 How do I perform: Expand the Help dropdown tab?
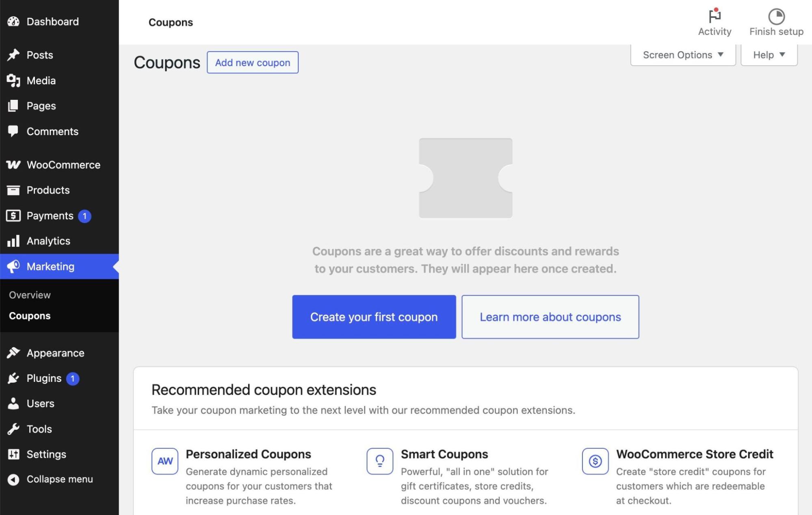point(769,55)
